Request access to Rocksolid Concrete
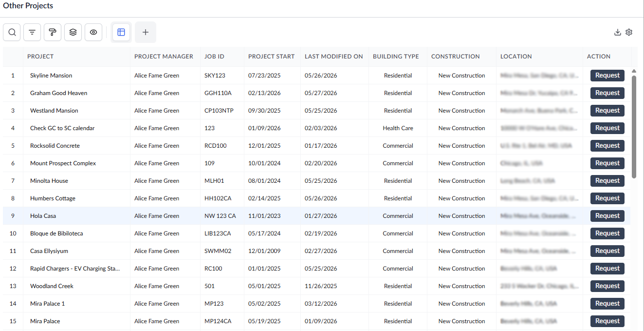This screenshot has height=331, width=644. [x=607, y=146]
